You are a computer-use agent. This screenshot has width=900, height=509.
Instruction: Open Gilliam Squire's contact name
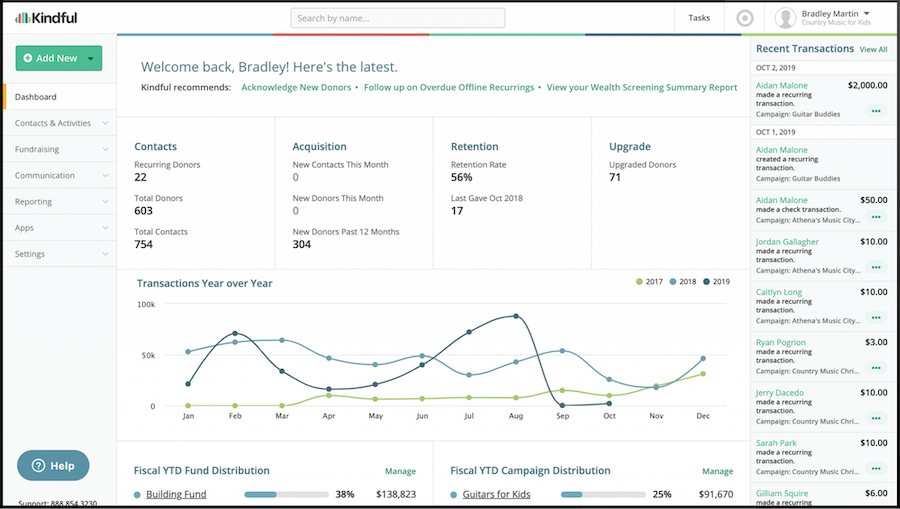[x=782, y=493]
